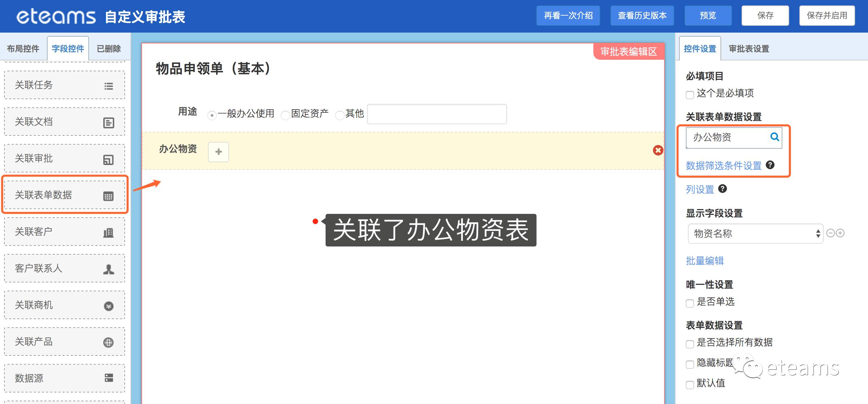The width and height of the screenshot is (868, 404).
Task: Click help icon next to 数据筛选条件设置
Action: (770, 165)
